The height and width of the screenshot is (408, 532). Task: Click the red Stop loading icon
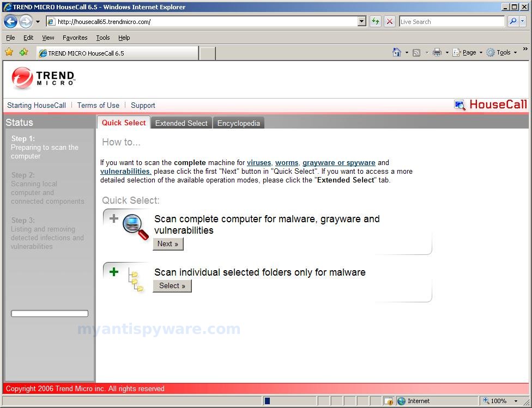click(x=390, y=22)
